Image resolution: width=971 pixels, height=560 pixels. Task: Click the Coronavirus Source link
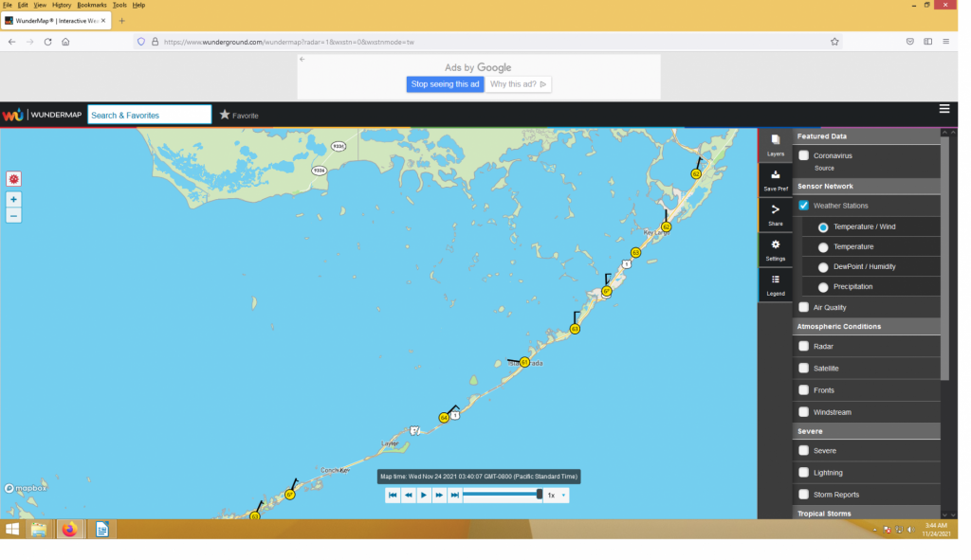click(824, 168)
